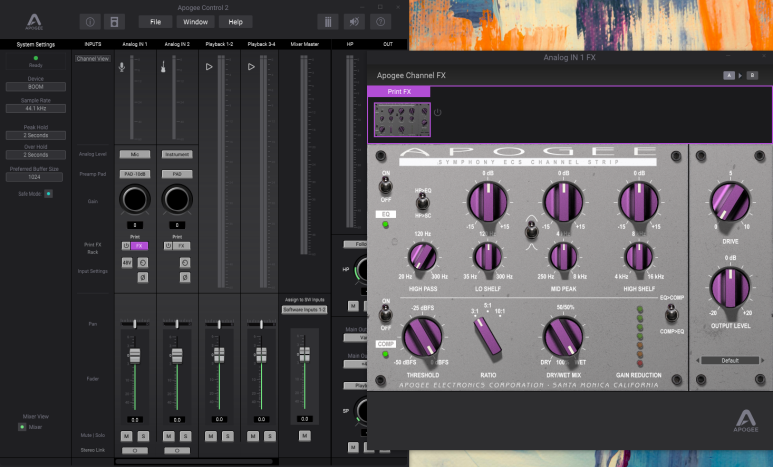The width and height of the screenshot is (773, 467).
Task: Open Analog Level dropdown showing Mic
Action: pyautogui.click(x=135, y=154)
